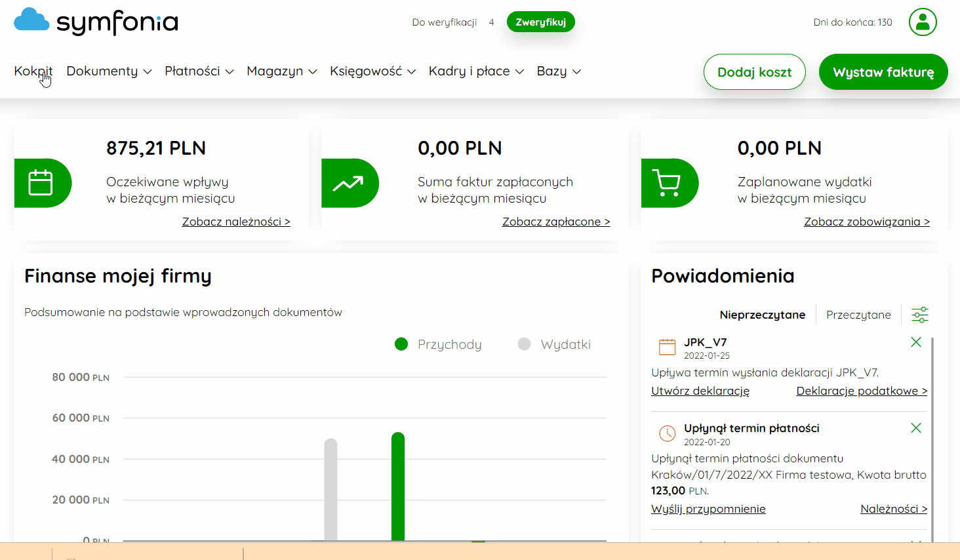Open the user profile avatar icon

[923, 22]
